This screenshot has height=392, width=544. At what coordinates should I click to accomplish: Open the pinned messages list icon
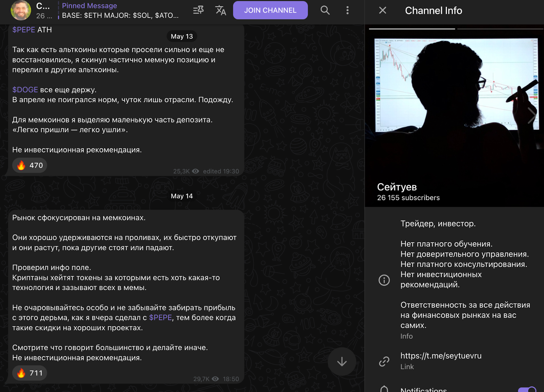pos(198,10)
